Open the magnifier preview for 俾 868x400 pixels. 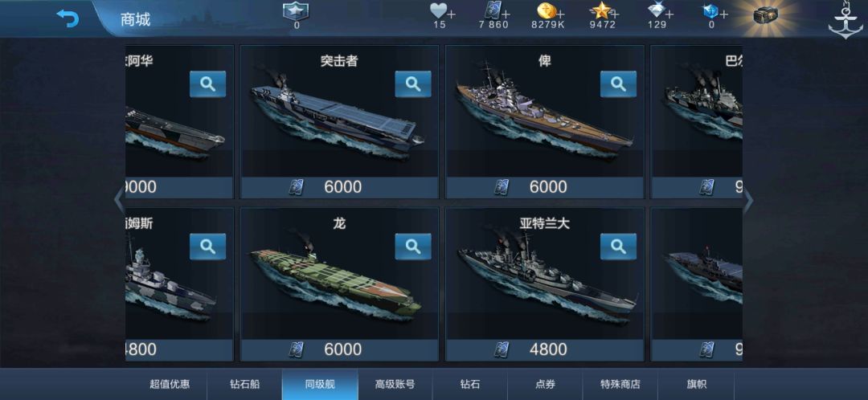click(618, 84)
